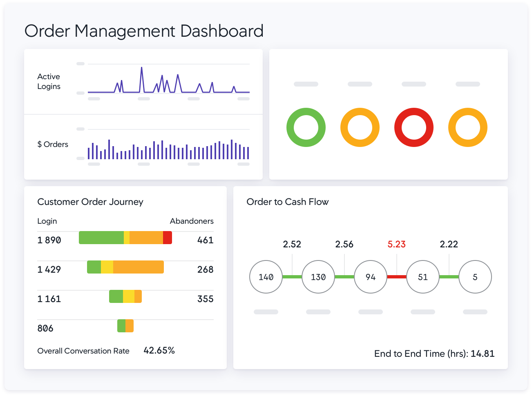Click the green connector between 51 and 5
The height and width of the screenshot is (396, 532).
[449, 277]
